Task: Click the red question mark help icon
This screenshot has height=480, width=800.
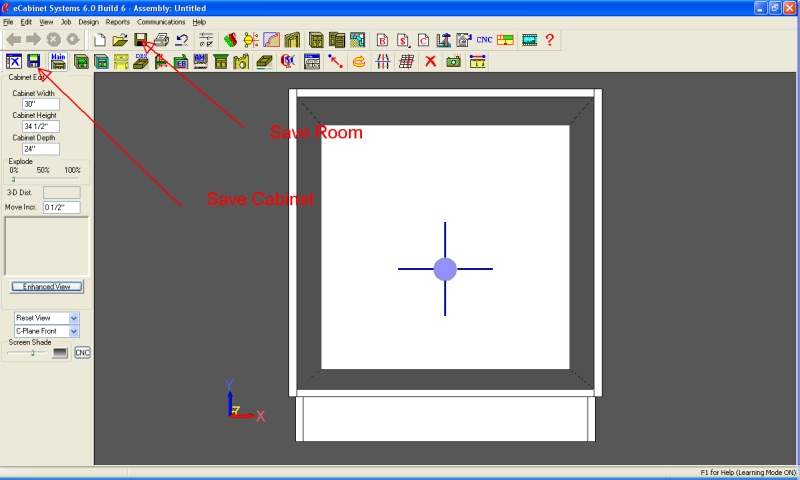Action: (x=549, y=40)
